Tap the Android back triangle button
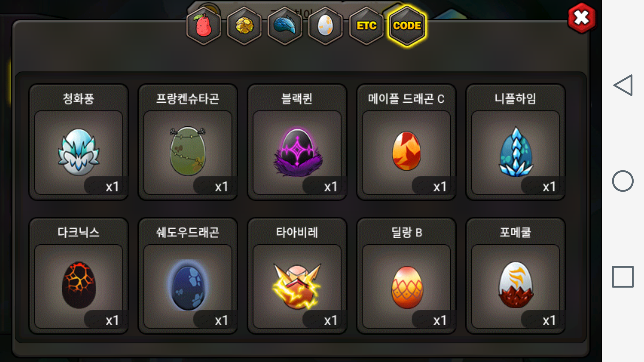The width and height of the screenshot is (644, 362). coord(623,85)
